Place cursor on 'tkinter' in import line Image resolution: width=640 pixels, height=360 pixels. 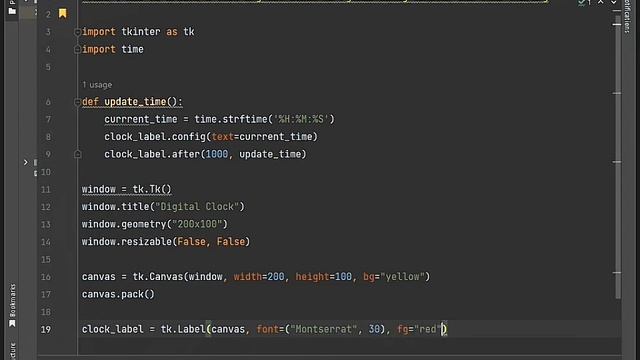click(141, 32)
